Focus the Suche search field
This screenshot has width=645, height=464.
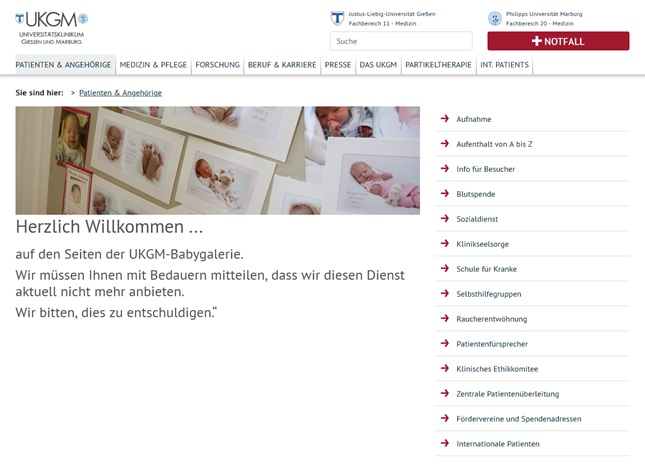pos(401,41)
